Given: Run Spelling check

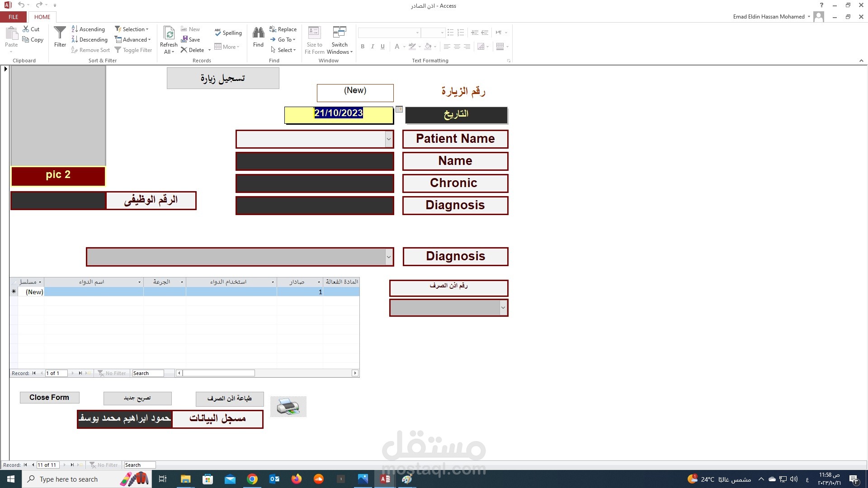Looking at the screenshot, I should coord(228,33).
